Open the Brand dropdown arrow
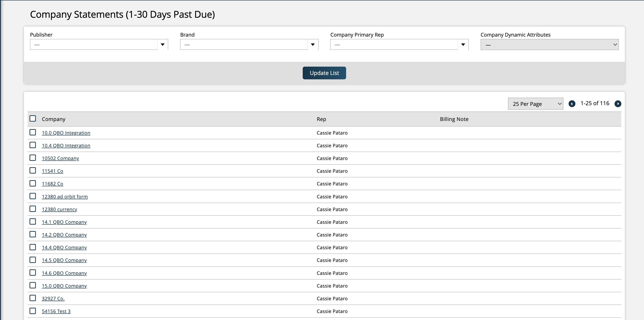644x320 pixels. pos(313,44)
